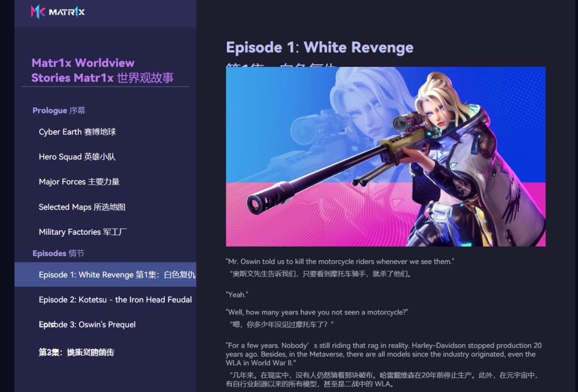Open Matr1x Worldview Stories heading

pyautogui.click(x=102, y=71)
